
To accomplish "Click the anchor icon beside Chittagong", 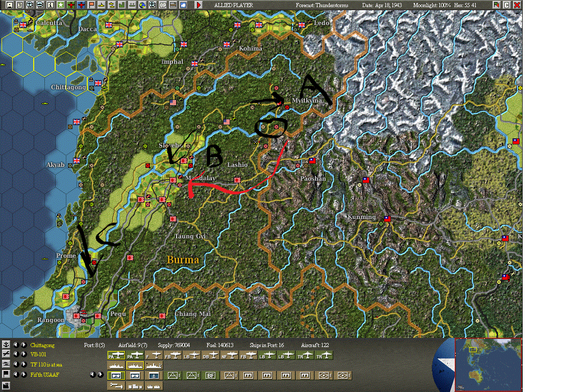I will [x=6, y=345].
